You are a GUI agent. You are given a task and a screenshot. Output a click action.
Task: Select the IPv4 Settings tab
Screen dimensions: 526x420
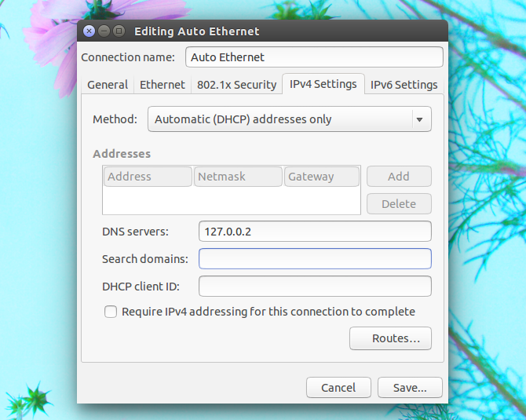click(323, 84)
